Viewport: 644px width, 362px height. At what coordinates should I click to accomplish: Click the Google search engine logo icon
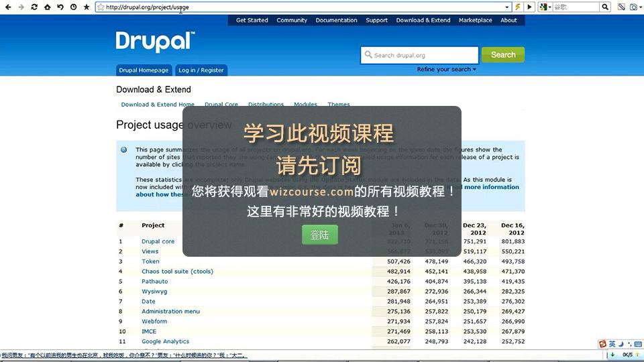pos(543,7)
